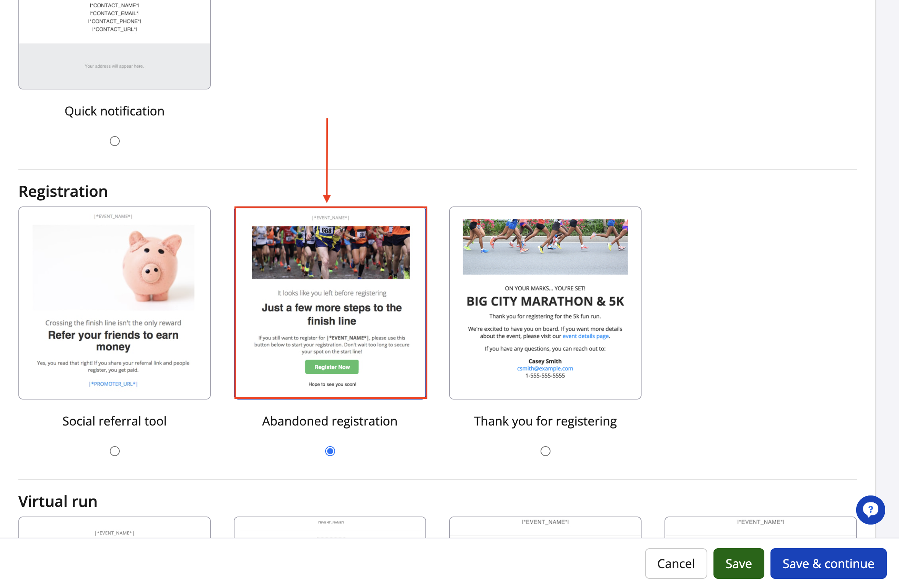Select the Social referral tool radio button

114,451
